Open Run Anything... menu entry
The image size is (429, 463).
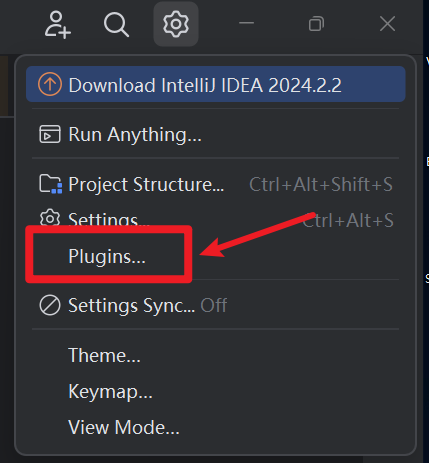point(216,134)
